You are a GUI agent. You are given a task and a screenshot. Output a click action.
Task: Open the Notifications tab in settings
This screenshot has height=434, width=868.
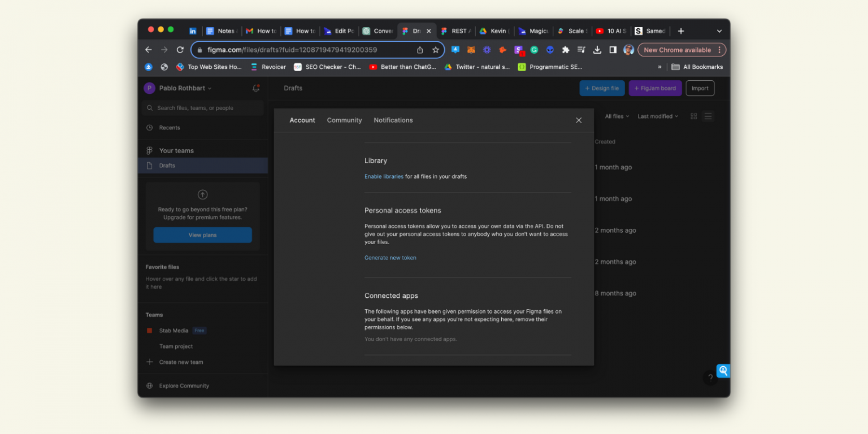tap(393, 120)
